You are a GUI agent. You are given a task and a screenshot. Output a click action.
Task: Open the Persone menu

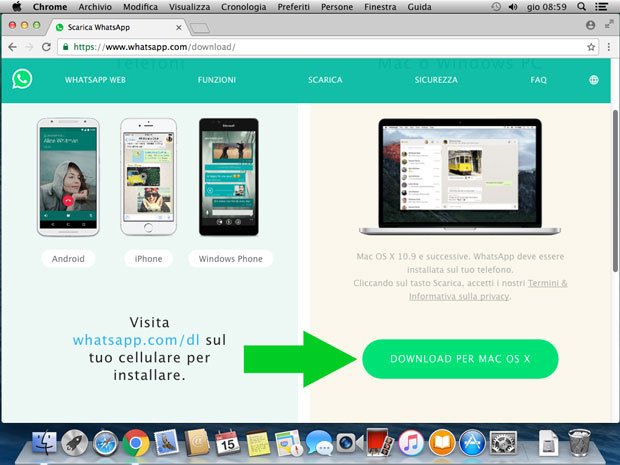click(x=337, y=7)
